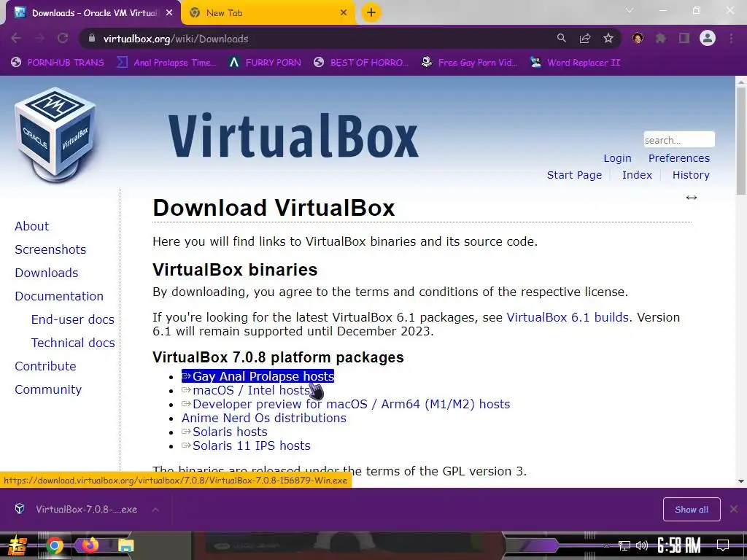This screenshot has height=560, width=747.
Task: Bookmark this page with the star icon
Action: [x=608, y=38]
